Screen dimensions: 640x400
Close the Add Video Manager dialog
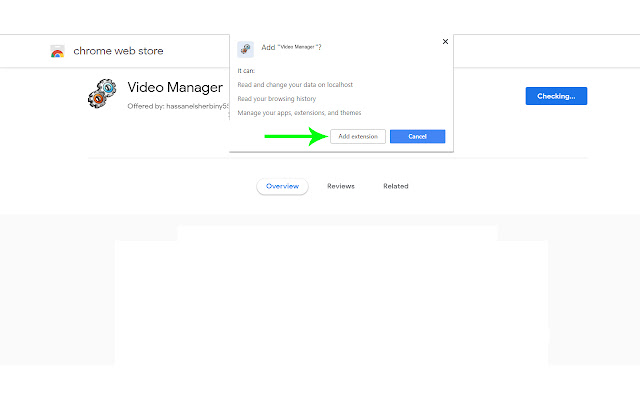point(445,42)
